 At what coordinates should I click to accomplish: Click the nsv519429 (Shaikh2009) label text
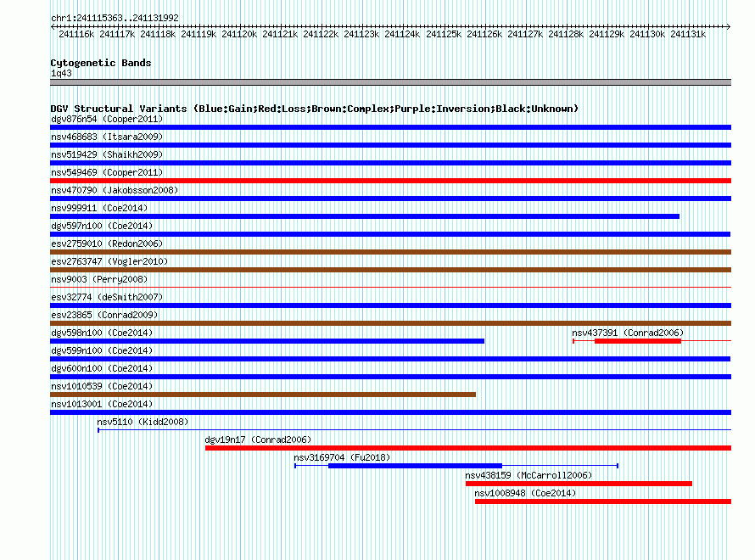(x=107, y=154)
